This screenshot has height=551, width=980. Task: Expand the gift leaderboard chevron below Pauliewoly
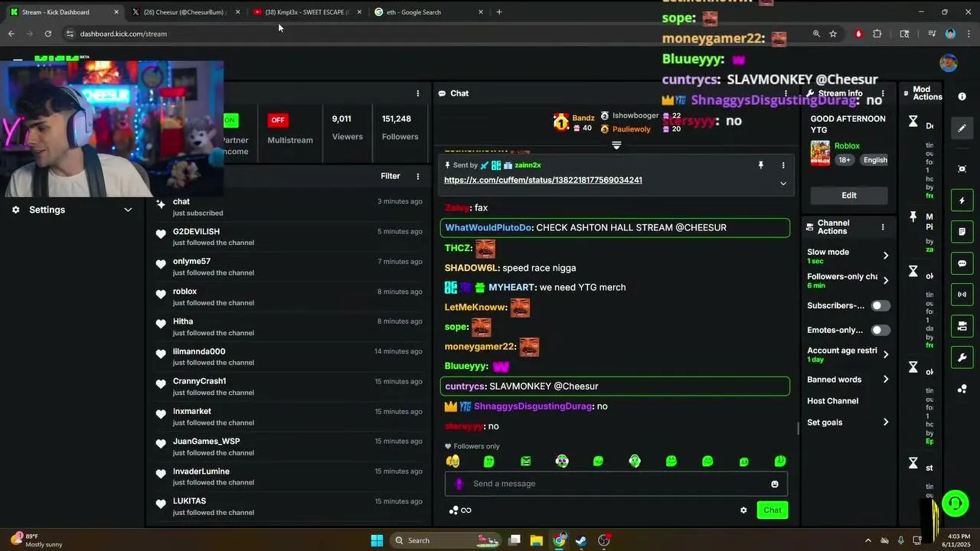click(x=616, y=145)
